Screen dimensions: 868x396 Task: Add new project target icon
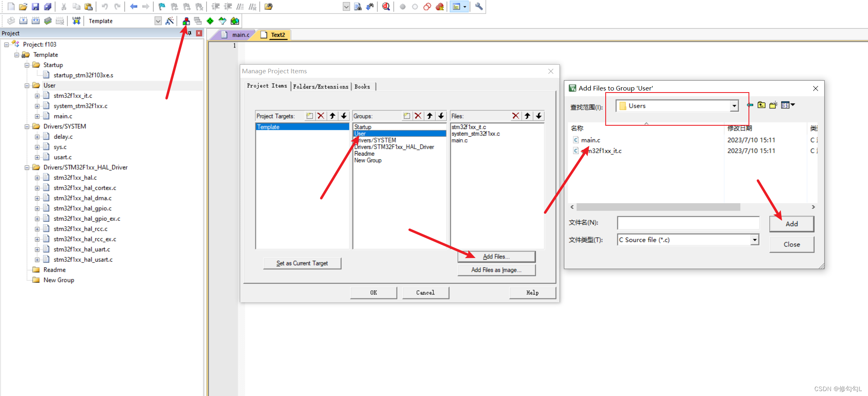(309, 116)
